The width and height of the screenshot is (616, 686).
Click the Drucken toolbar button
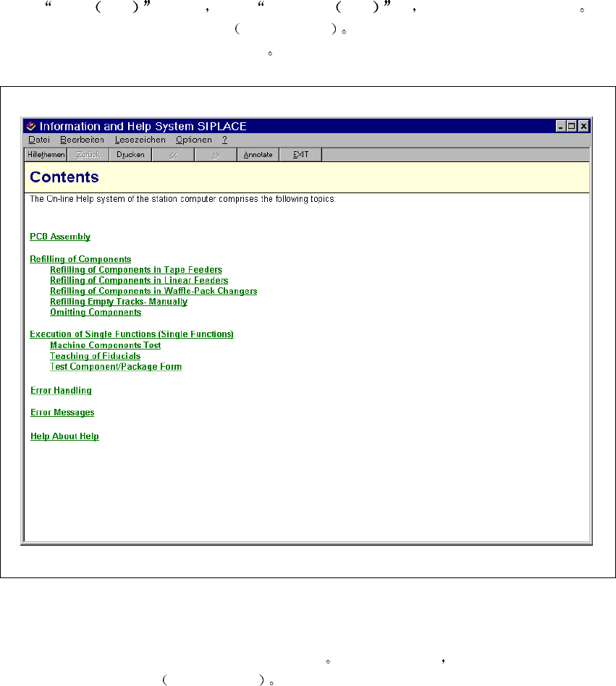click(x=130, y=154)
